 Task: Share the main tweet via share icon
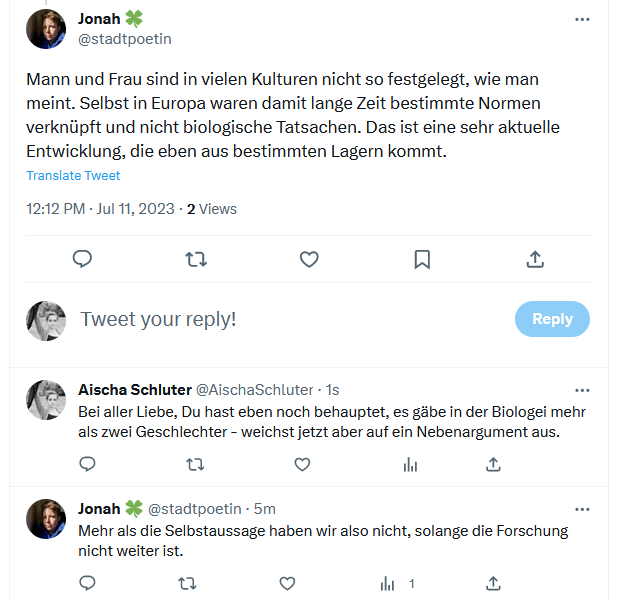535,259
